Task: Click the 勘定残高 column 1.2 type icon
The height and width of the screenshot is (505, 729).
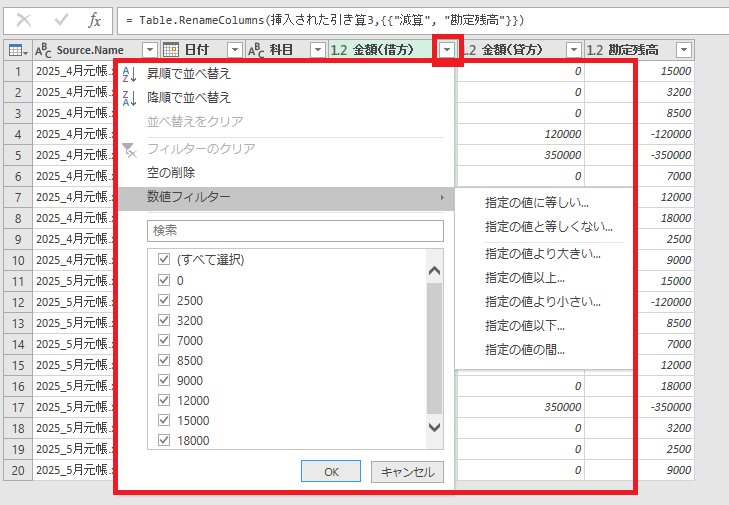Action: (x=594, y=50)
